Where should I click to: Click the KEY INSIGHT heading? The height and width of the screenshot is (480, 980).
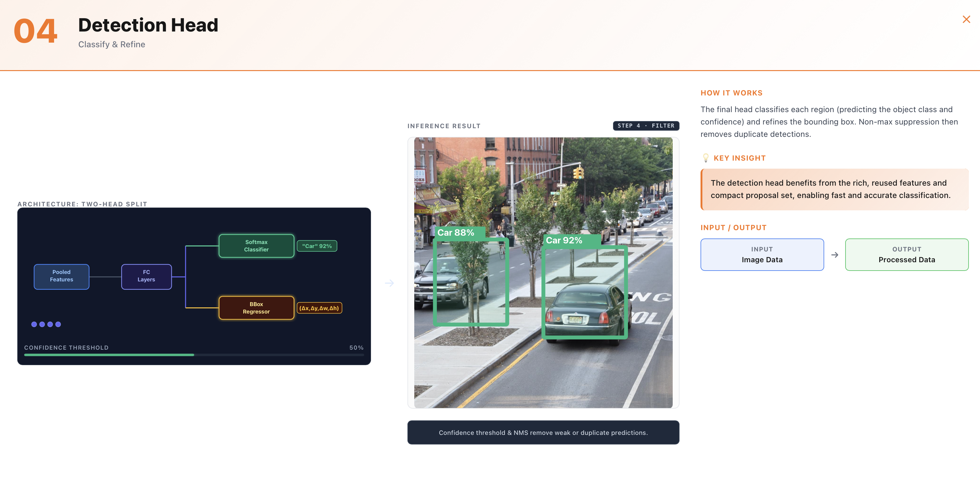coord(739,158)
